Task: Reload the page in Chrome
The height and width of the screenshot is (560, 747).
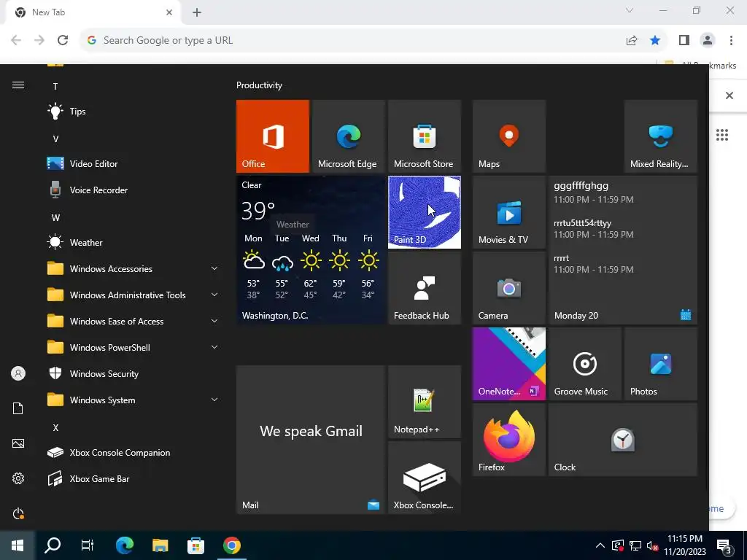Action: pos(63,41)
